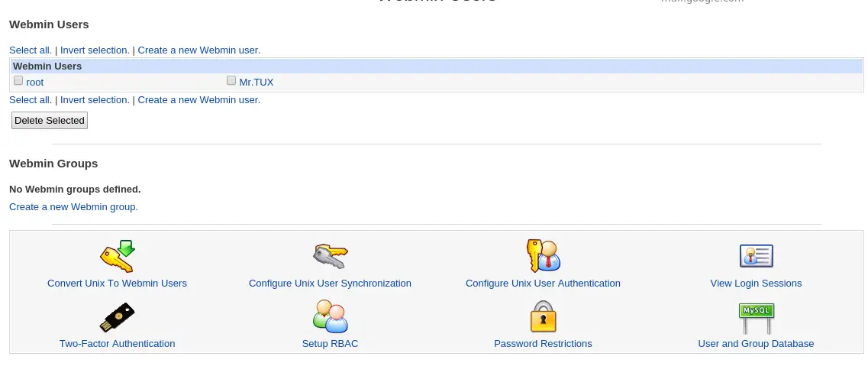The height and width of the screenshot is (389, 868).
Task: Tick the checkbox next to Mr.TUX
Action: click(231, 80)
